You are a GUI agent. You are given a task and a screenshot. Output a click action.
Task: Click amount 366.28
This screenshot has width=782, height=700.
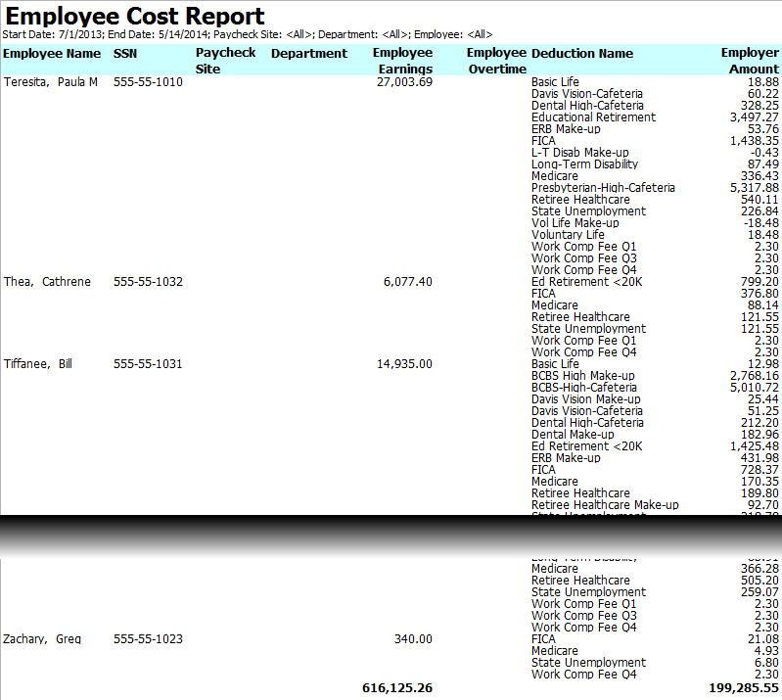pyautogui.click(x=759, y=569)
